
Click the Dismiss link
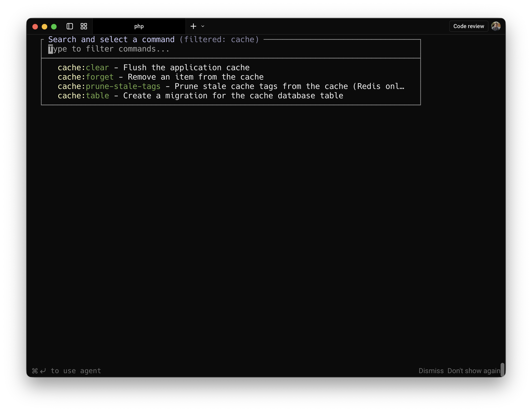point(431,371)
